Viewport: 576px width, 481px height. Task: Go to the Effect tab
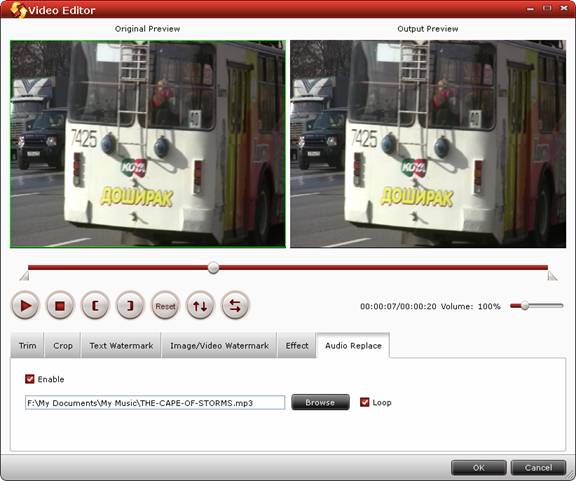pos(297,345)
